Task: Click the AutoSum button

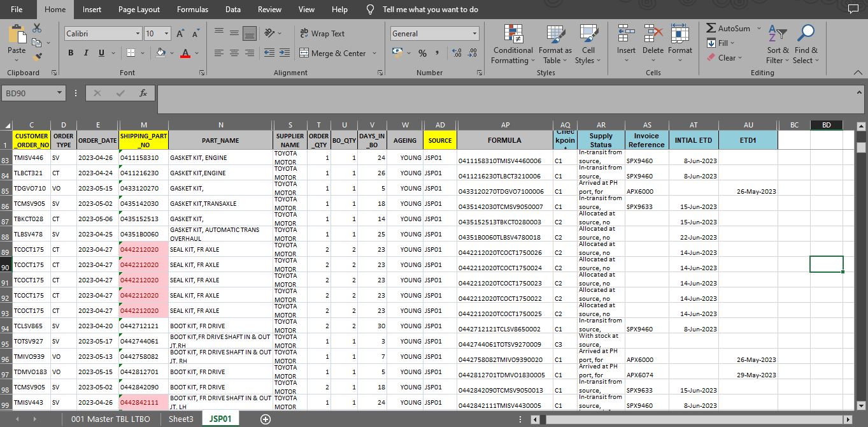Action: point(728,29)
